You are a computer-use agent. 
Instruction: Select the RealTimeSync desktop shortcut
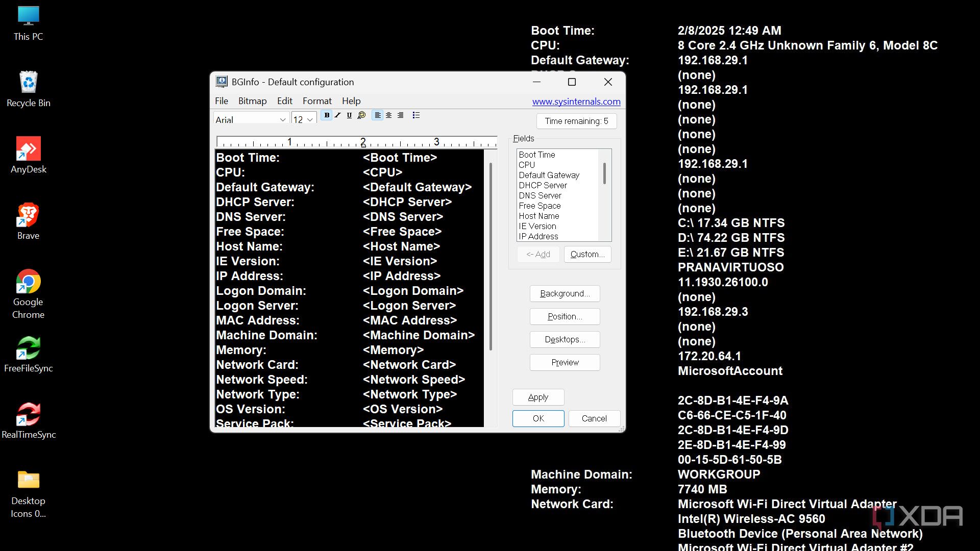point(29,421)
